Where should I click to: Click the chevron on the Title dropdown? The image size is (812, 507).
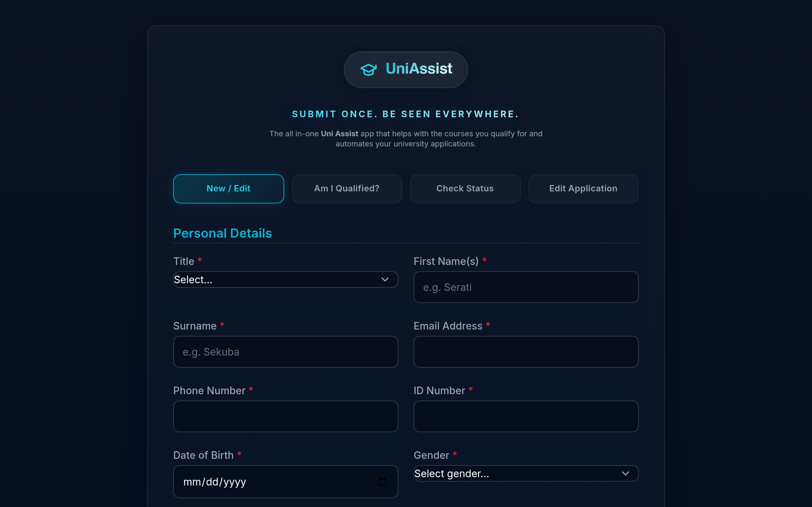(x=385, y=279)
